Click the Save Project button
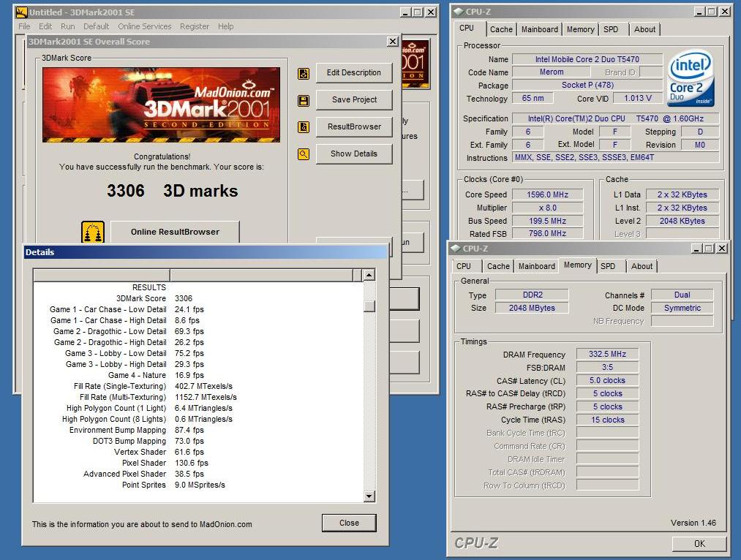Screen dimensions: 741x560 coord(354,99)
